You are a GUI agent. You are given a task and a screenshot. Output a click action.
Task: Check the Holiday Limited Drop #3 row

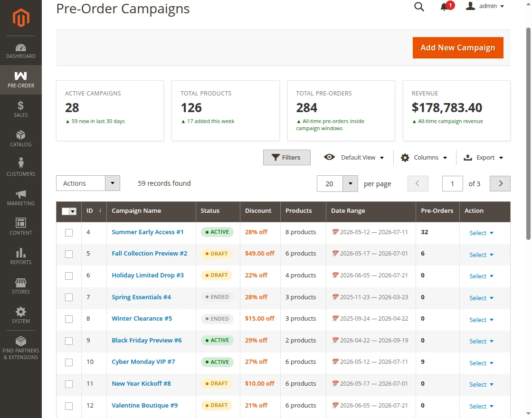coord(69,276)
